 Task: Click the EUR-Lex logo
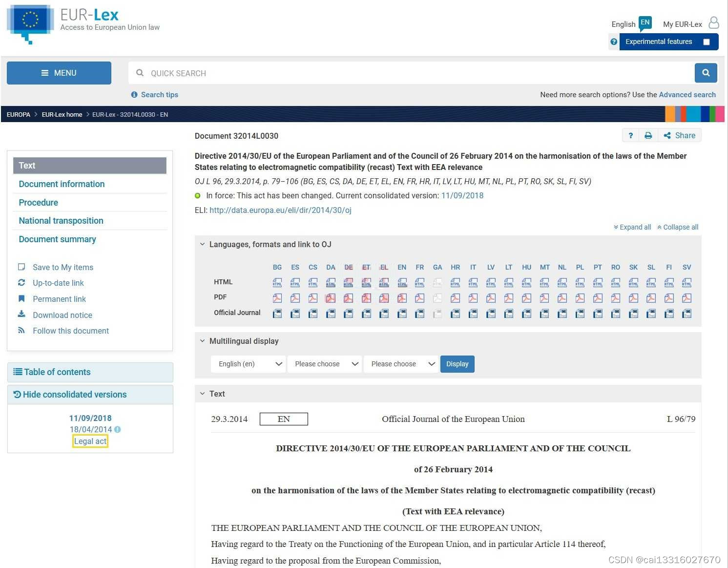pyautogui.click(x=83, y=24)
